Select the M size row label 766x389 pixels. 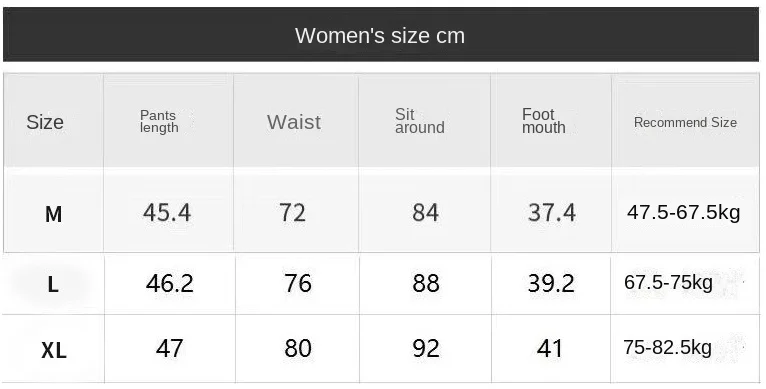(54, 214)
